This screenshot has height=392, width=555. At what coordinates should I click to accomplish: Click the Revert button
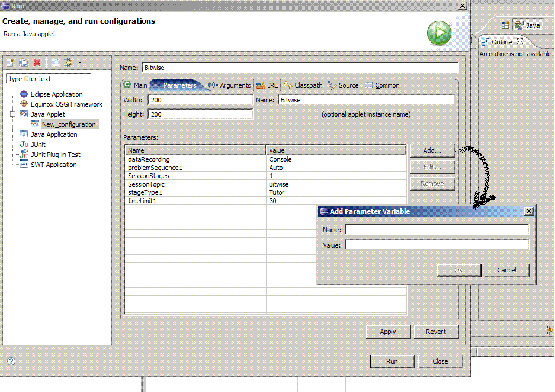[436, 332]
